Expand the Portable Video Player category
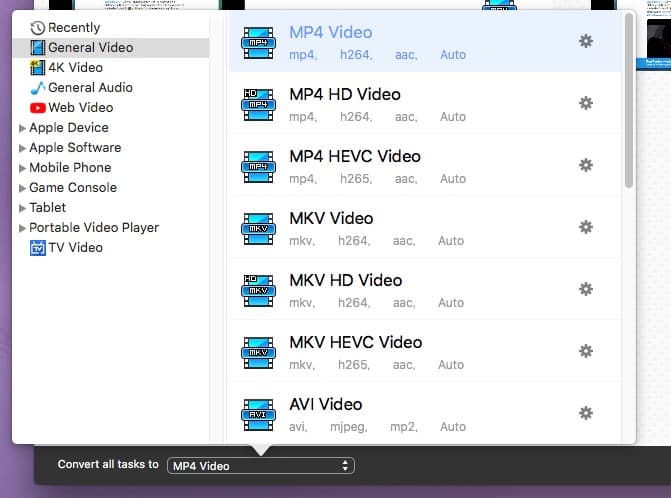This screenshot has height=498, width=671. coord(23,228)
